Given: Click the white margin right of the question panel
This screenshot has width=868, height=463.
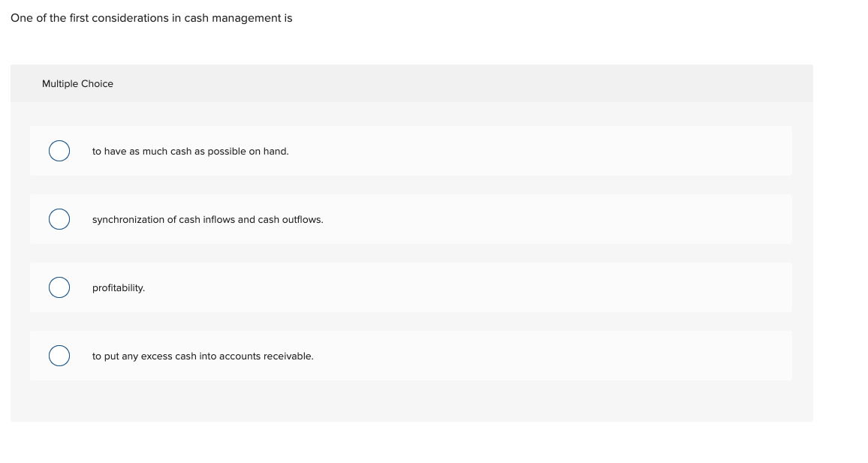Looking at the screenshot, I should (841, 225).
